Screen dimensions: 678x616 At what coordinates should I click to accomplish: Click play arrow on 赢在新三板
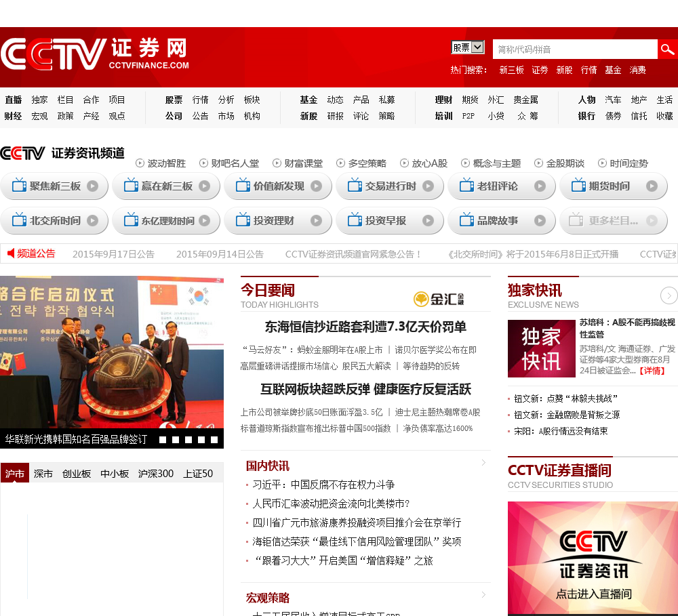[205, 186]
